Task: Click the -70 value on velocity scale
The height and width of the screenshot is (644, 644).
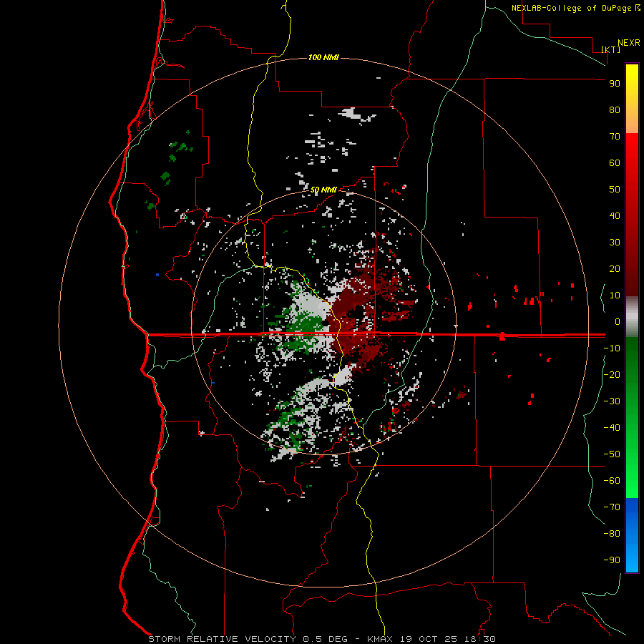Action: click(612, 507)
